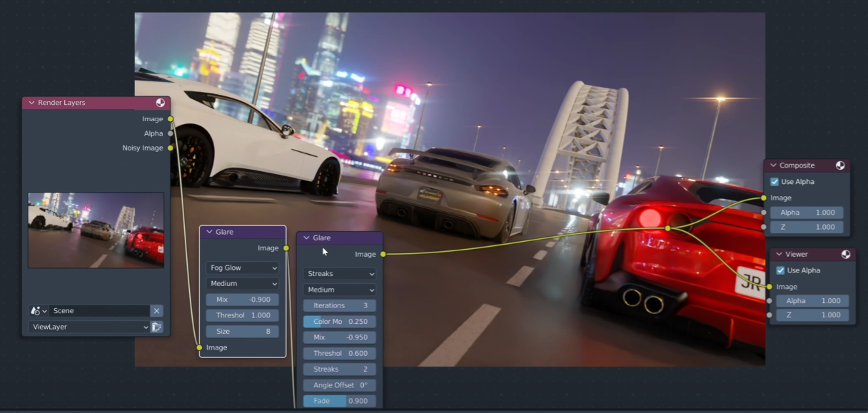
Task: Open Medium quality dropdown in Streaks node
Action: point(340,290)
